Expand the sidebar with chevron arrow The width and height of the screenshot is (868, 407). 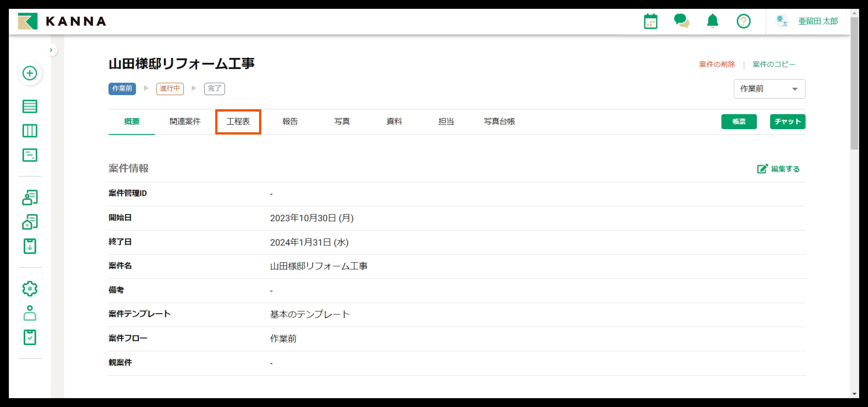click(51, 50)
